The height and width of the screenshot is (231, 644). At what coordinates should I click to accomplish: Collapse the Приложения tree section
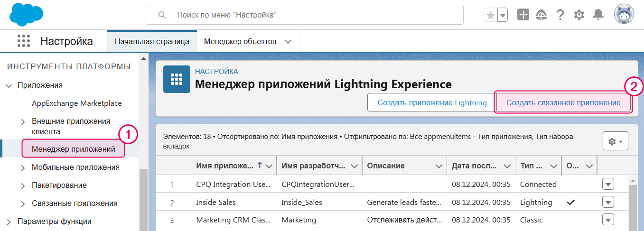pos(9,85)
